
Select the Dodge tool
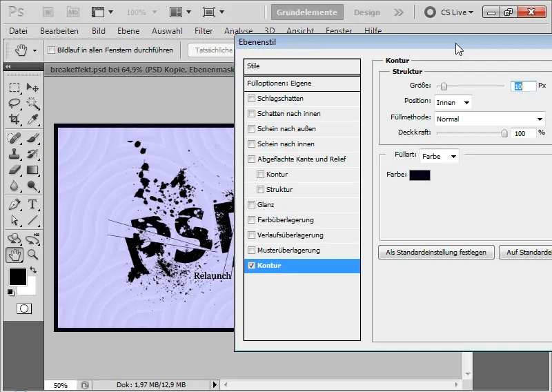pyautogui.click(x=32, y=186)
